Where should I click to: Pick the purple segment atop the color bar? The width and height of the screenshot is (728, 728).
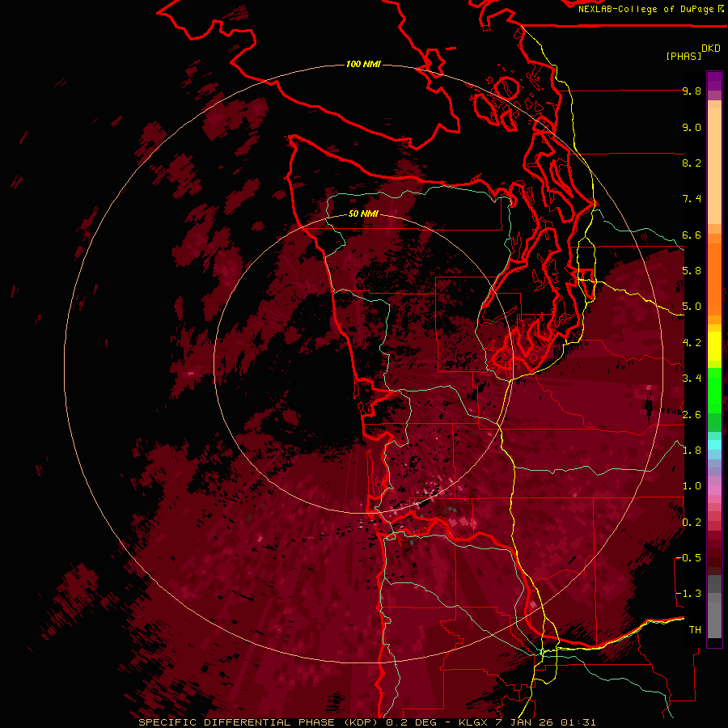click(714, 82)
